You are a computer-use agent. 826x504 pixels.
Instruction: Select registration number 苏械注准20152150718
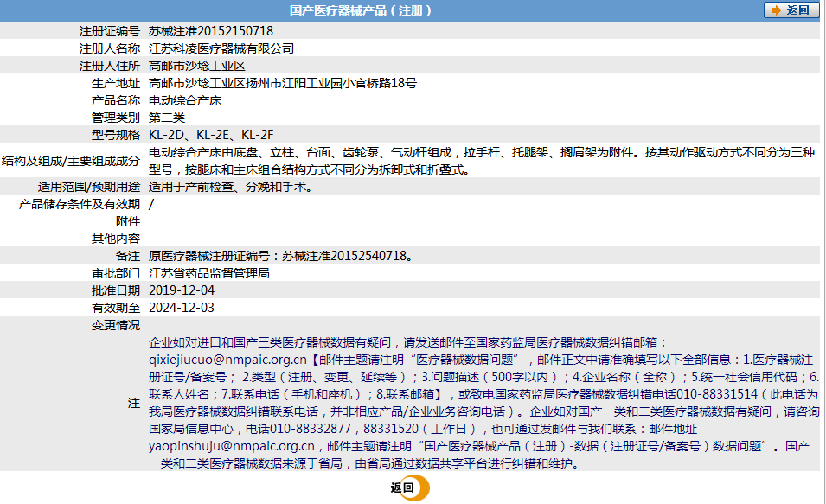pyautogui.click(x=211, y=31)
